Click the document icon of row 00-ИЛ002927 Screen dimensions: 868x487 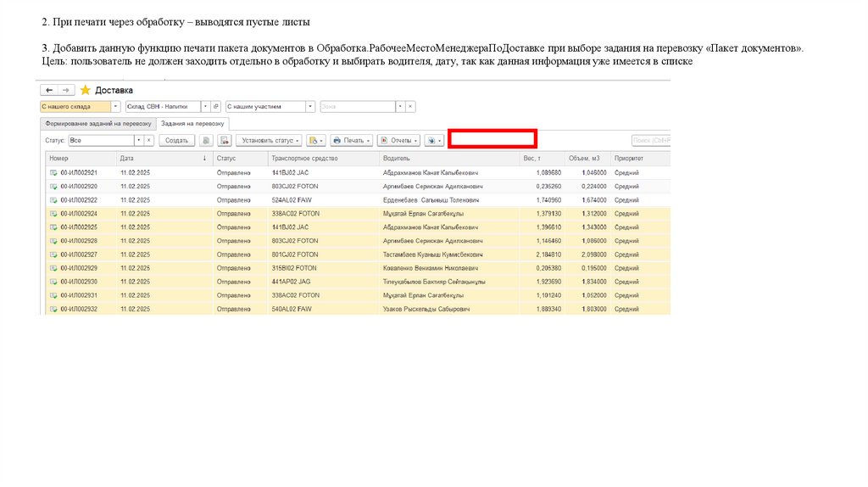click(53, 255)
